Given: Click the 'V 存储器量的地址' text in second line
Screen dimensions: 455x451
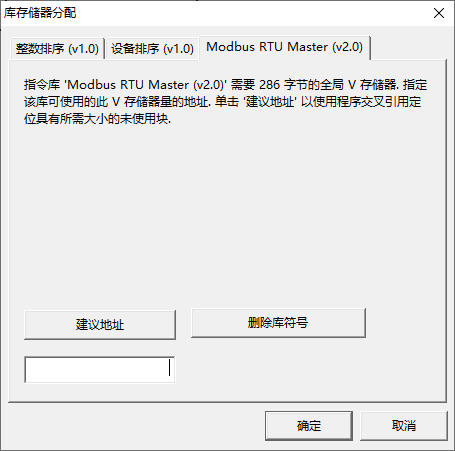Looking at the screenshot, I should tap(160, 102).
